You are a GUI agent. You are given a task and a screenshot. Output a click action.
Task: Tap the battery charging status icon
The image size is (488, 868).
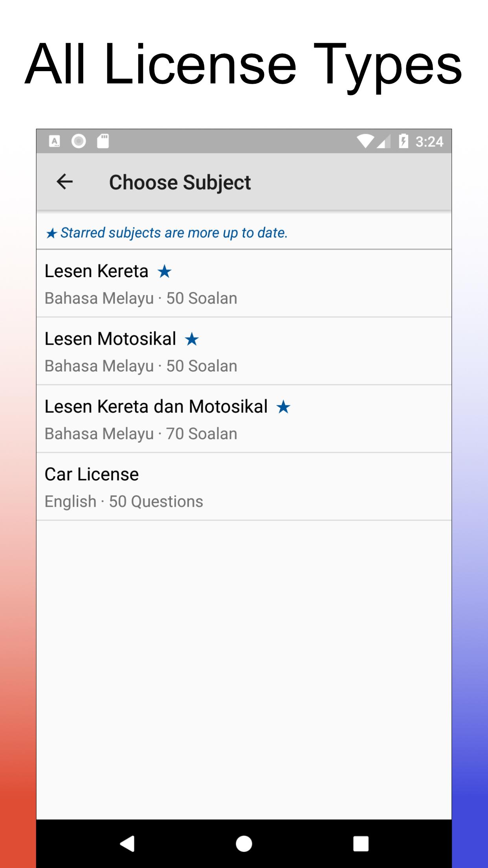tap(403, 141)
